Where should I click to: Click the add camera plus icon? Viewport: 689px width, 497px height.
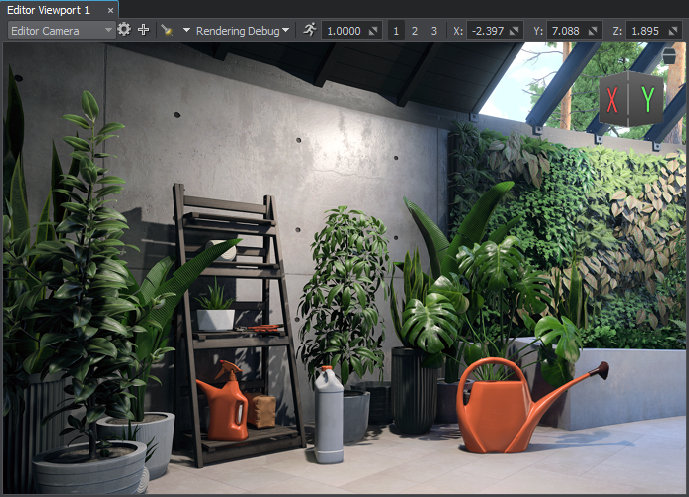pos(143,30)
